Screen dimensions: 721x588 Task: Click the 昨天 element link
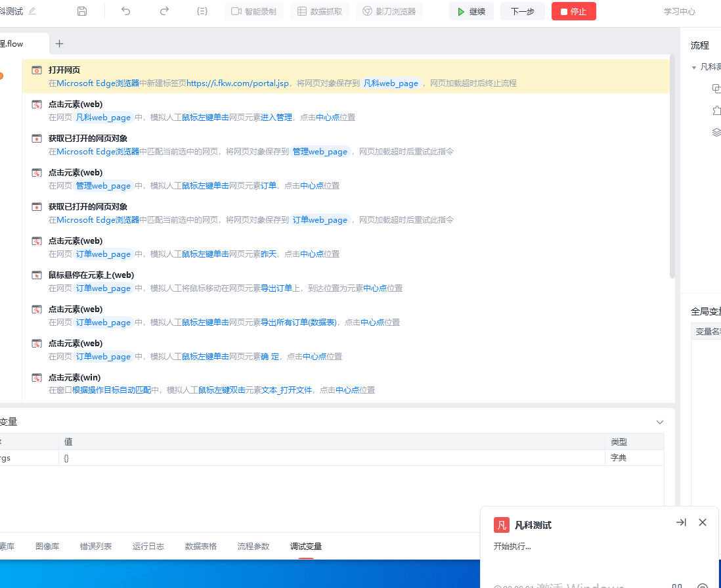click(269, 254)
